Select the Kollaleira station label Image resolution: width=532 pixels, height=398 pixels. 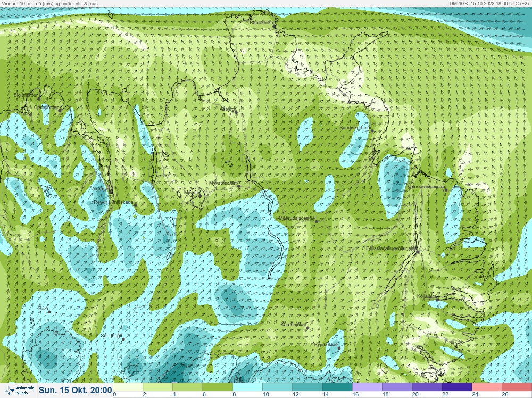coord(427,296)
